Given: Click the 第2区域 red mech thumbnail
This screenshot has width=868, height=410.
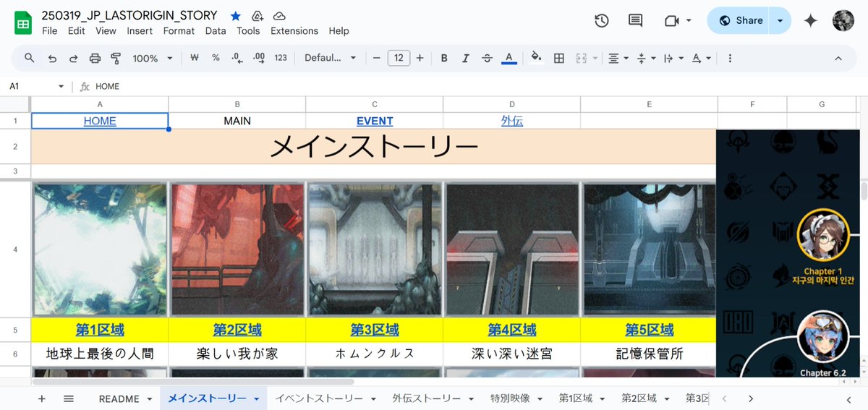Looking at the screenshot, I should 237,249.
